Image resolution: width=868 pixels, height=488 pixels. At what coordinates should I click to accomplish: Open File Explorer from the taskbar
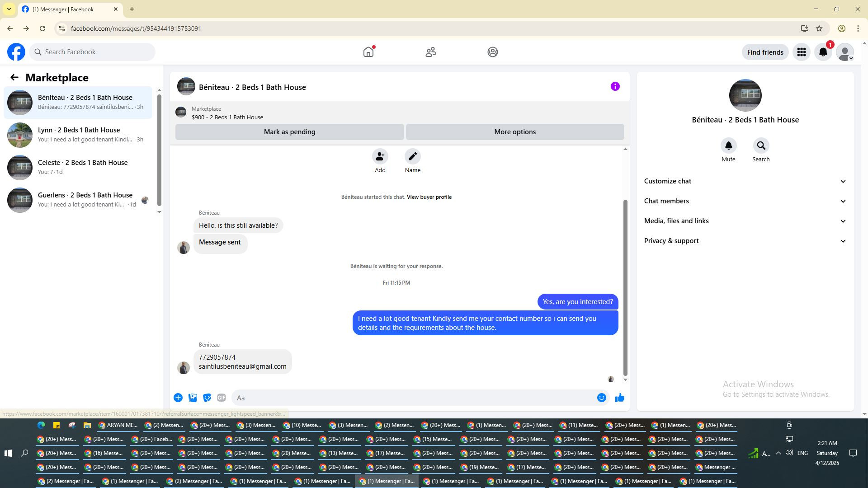[x=87, y=425]
